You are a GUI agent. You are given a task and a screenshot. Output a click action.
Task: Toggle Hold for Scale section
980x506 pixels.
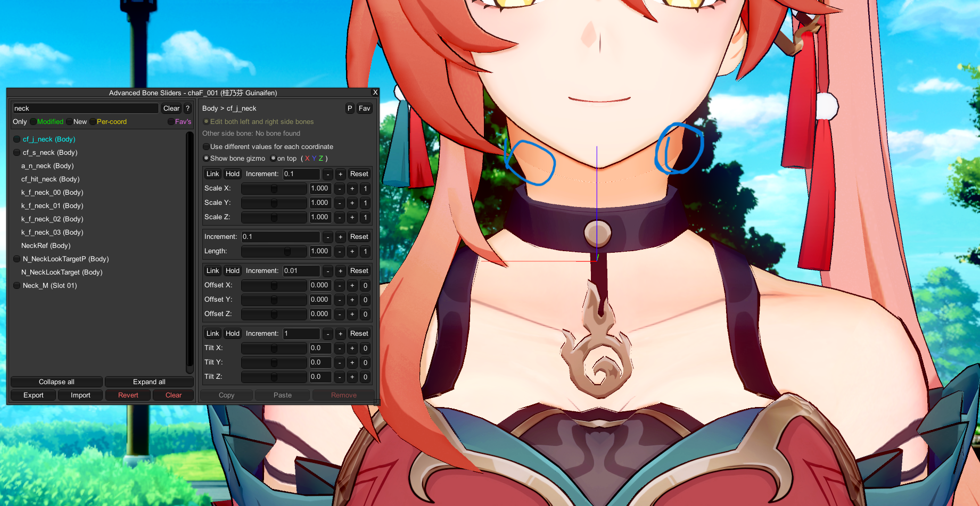point(233,174)
